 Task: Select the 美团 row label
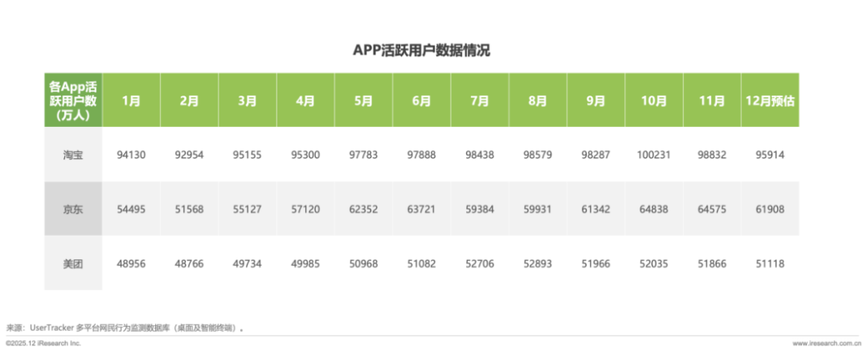tap(73, 263)
